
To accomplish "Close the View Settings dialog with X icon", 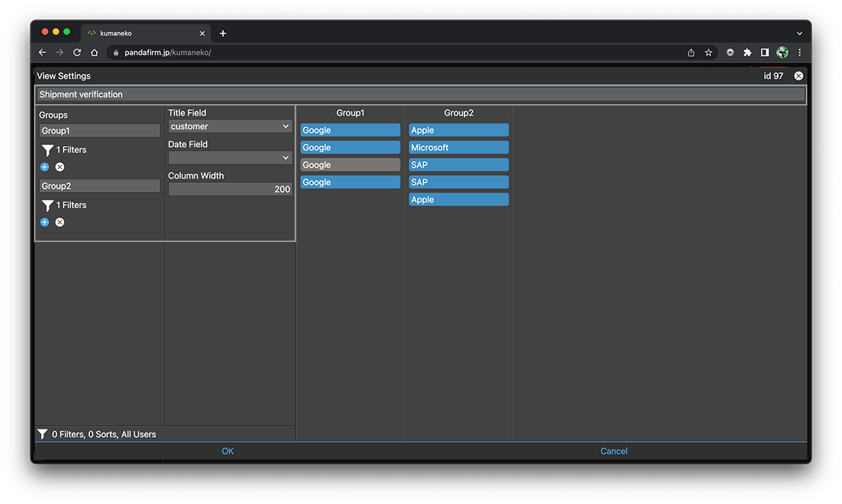I will tap(798, 76).
